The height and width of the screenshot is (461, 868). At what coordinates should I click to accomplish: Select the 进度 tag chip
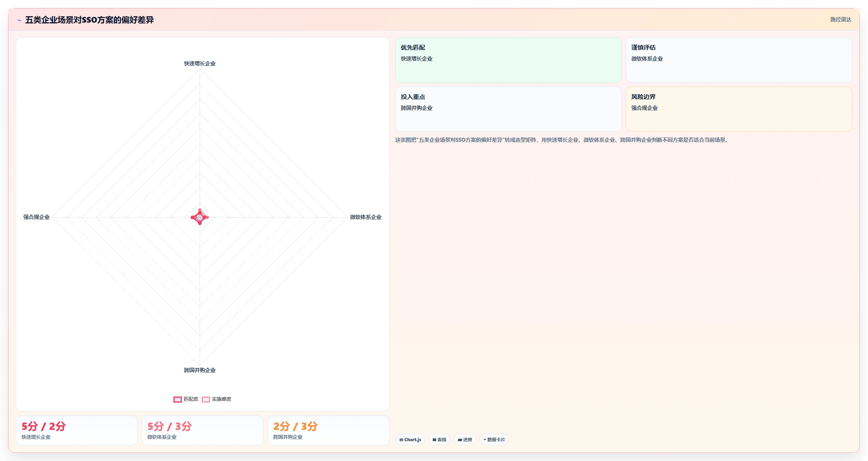[465, 440]
